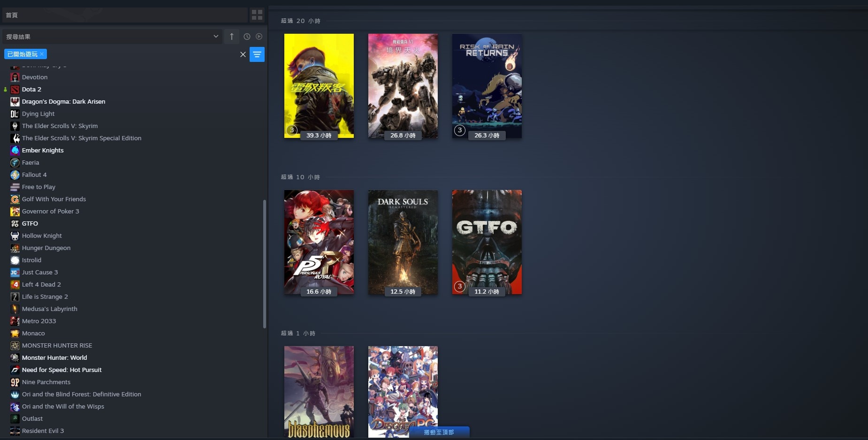Open the Persona 5 Royal cover
Screen dimensions: 868x440
319,242
